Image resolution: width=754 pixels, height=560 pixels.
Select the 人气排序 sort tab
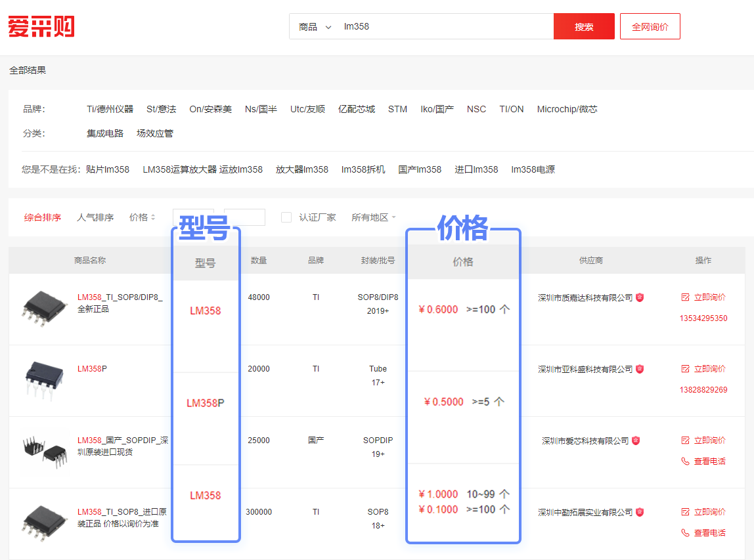[x=95, y=217]
